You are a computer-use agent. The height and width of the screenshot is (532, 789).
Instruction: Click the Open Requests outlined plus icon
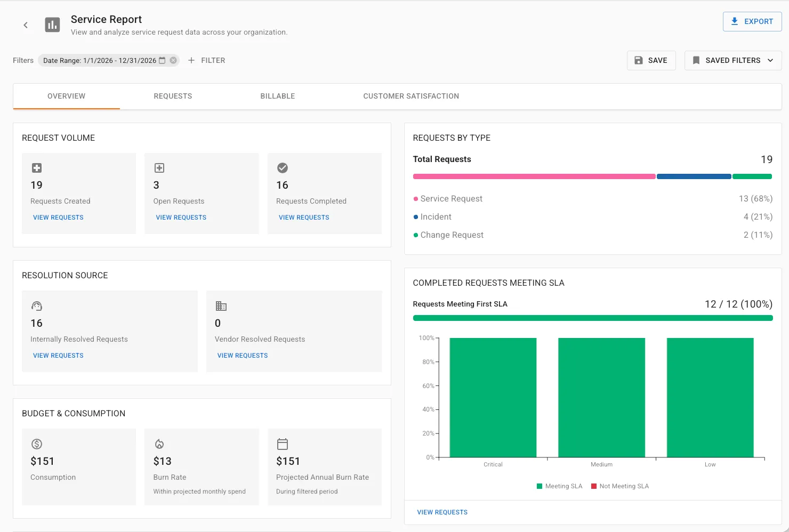tap(159, 168)
